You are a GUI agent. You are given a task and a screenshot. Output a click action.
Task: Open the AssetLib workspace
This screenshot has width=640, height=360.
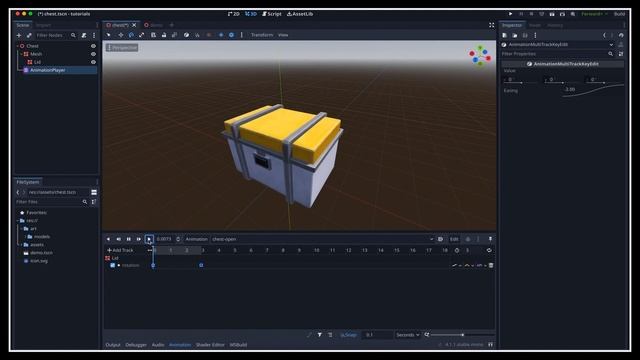click(300, 14)
